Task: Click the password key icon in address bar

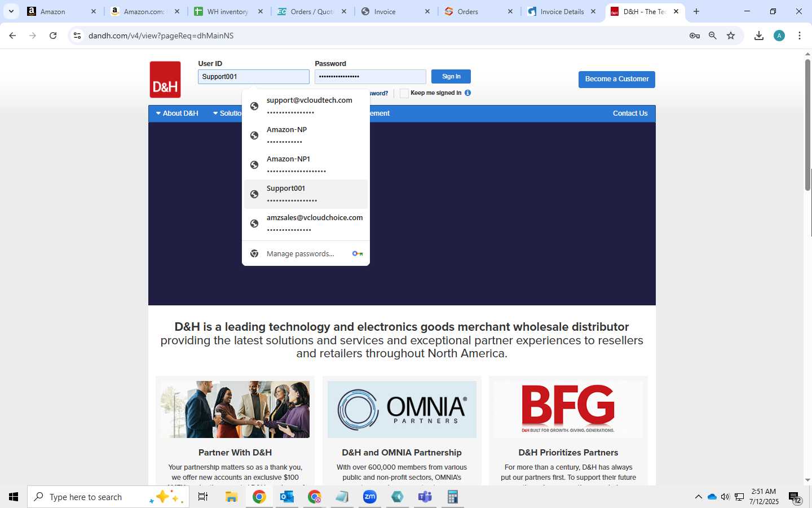Action: [x=694, y=36]
